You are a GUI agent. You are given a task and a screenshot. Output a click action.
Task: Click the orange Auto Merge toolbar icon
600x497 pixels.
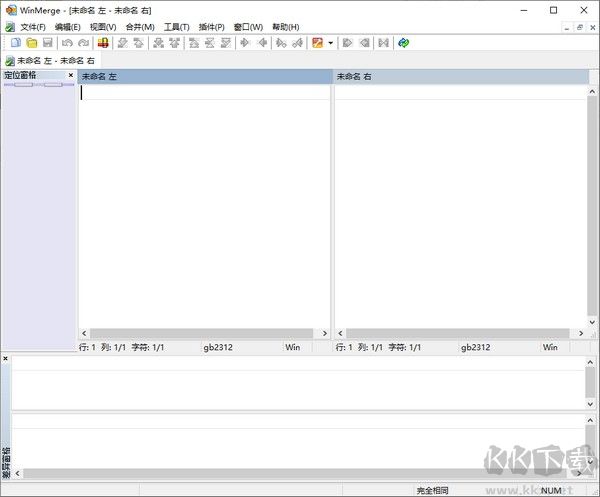click(x=317, y=43)
